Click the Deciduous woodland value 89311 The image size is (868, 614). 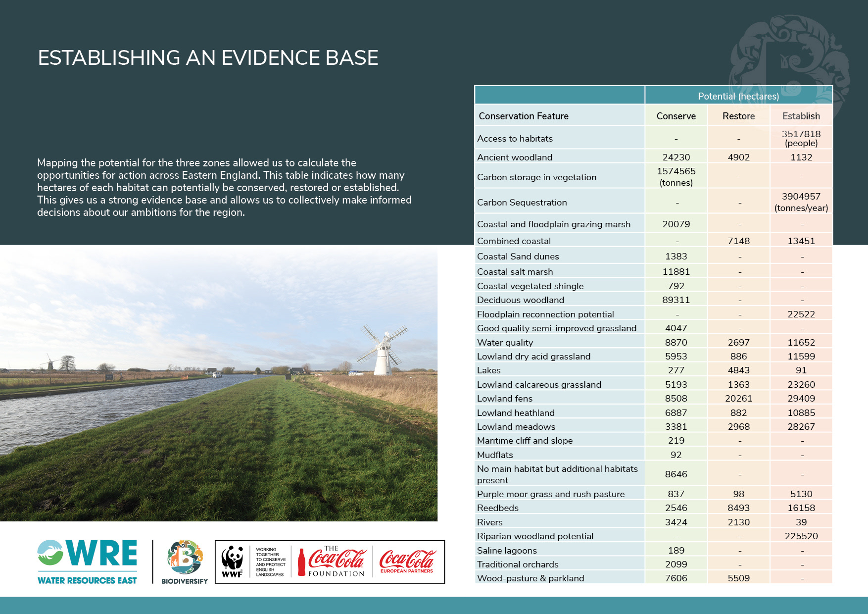(676, 300)
